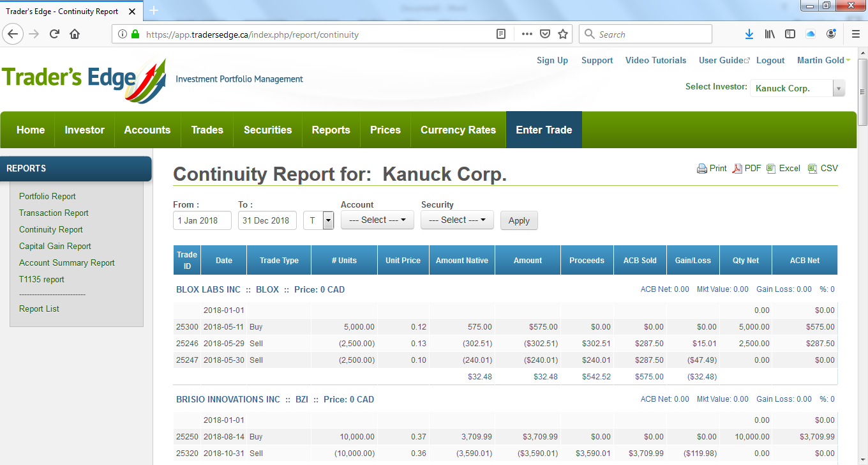The width and height of the screenshot is (868, 465).
Task: Switch to the Reports navigation tab
Action: point(331,129)
